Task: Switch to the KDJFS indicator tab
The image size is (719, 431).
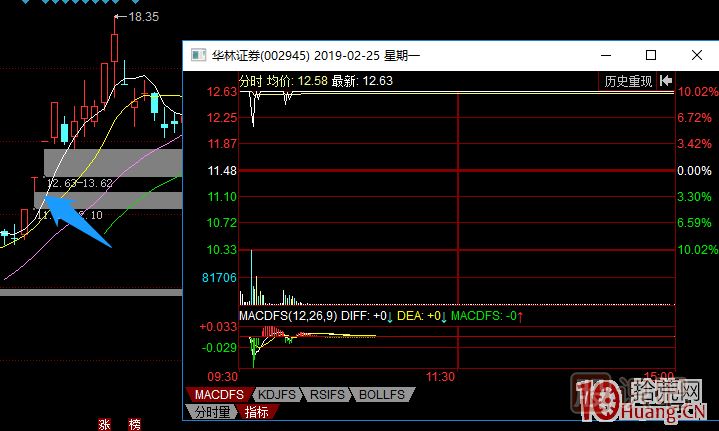Action: tap(277, 395)
